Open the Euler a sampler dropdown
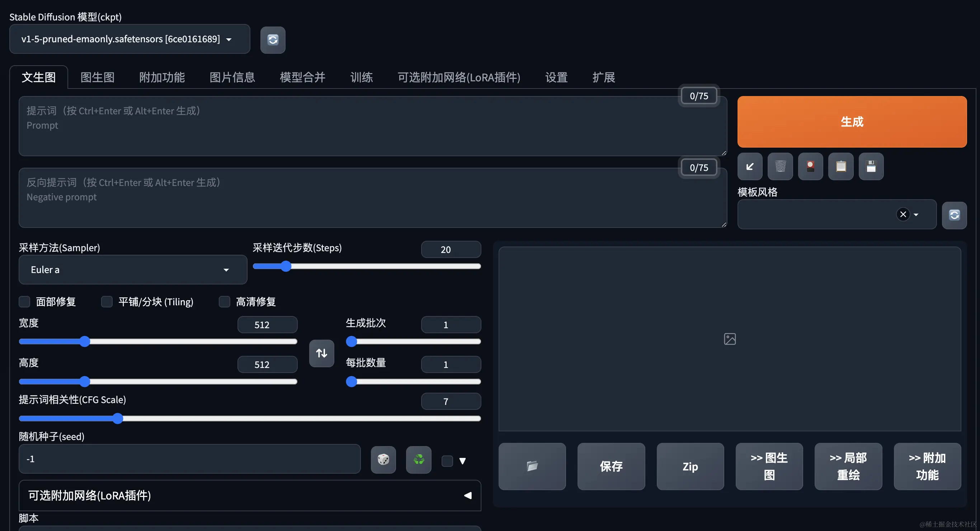This screenshot has width=980, height=531. click(x=133, y=270)
